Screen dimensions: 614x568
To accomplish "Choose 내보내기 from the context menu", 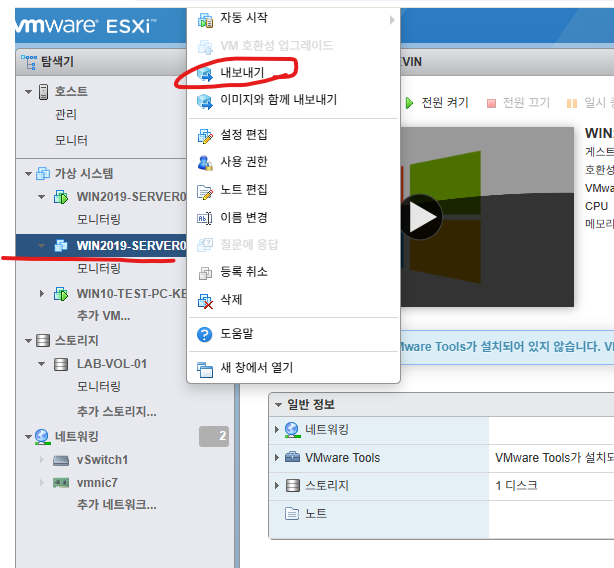I will pos(293,72).
